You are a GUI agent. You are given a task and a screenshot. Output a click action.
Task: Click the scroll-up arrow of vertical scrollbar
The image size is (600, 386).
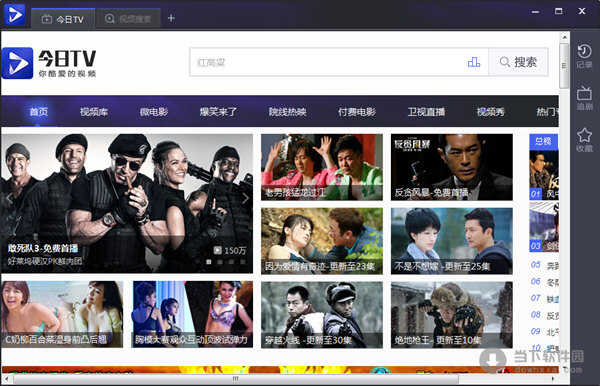564,37
